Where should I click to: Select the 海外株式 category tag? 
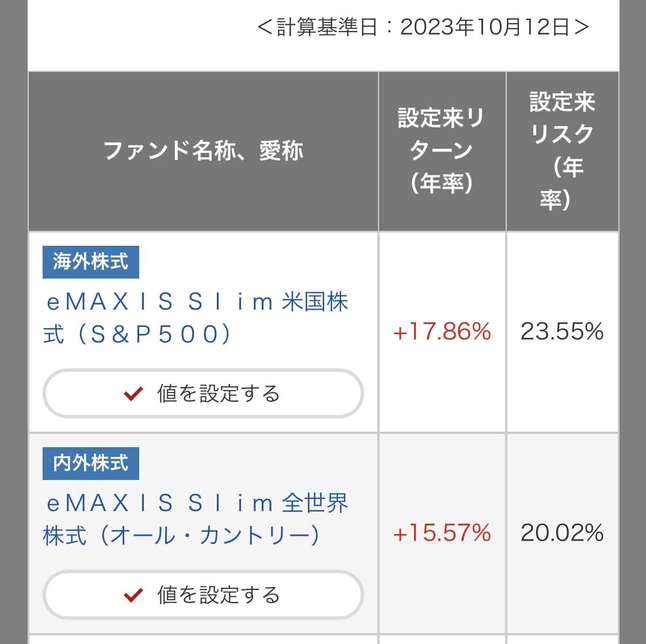[91, 262]
